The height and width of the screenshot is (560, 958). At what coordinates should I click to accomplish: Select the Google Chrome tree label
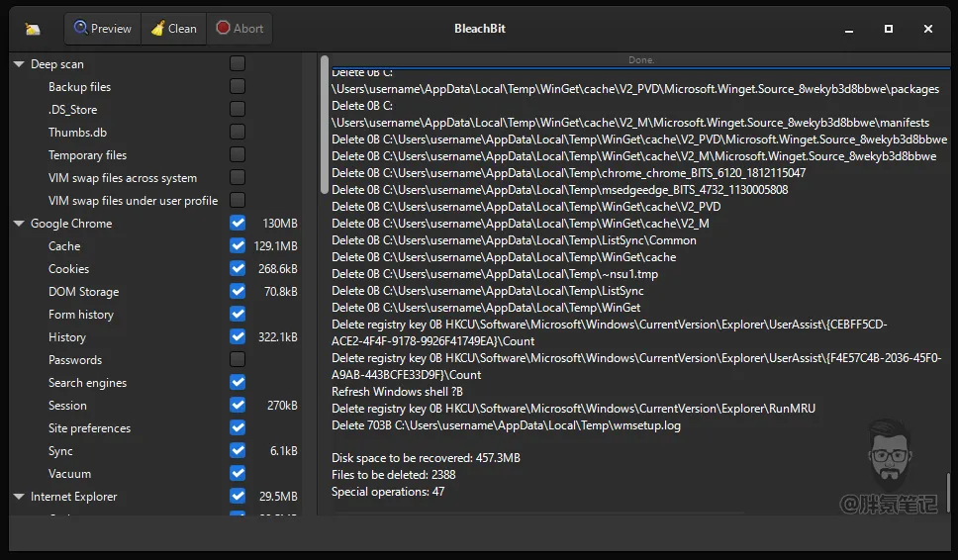(71, 224)
